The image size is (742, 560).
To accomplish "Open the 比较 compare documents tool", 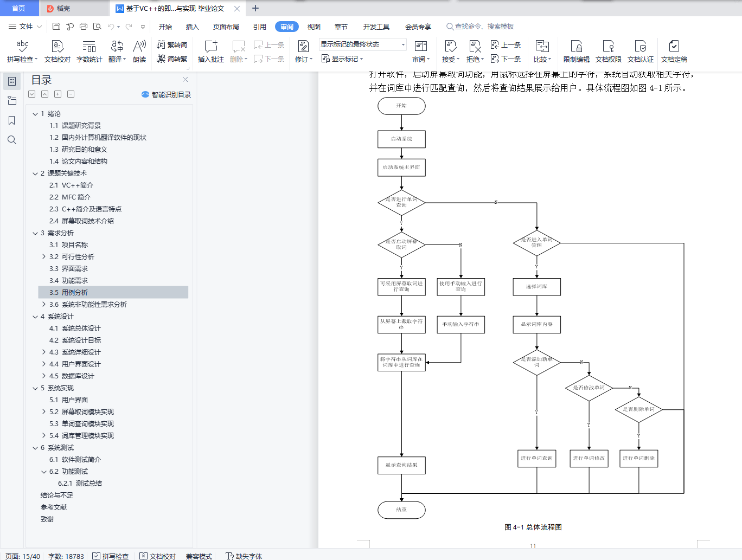I will (x=542, y=52).
